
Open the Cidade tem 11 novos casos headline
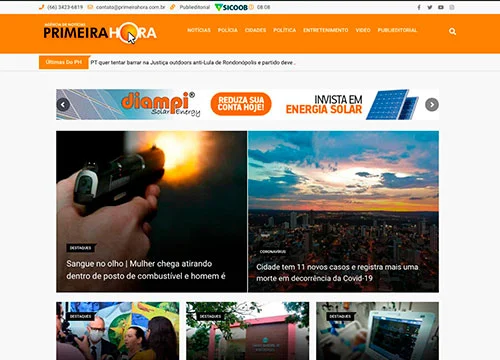click(337, 272)
